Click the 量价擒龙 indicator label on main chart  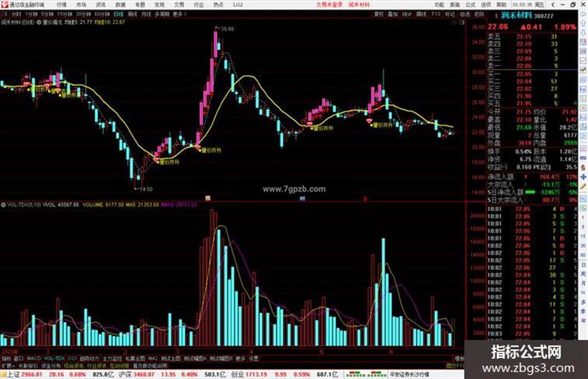[x=52, y=22]
